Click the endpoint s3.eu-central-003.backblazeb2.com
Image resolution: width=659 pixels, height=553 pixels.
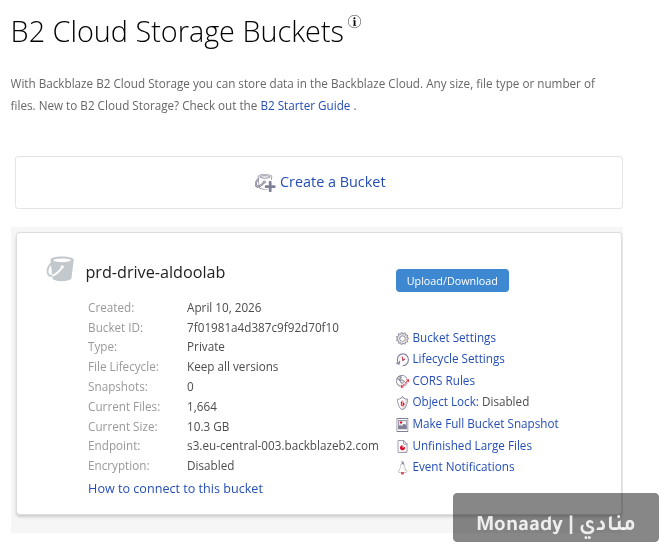[282, 445]
